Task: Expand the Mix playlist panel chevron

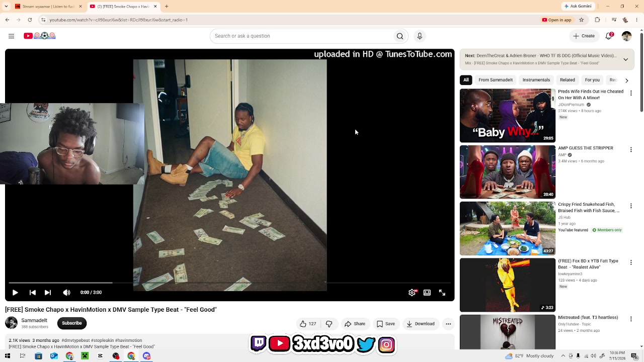Action: coord(625,59)
